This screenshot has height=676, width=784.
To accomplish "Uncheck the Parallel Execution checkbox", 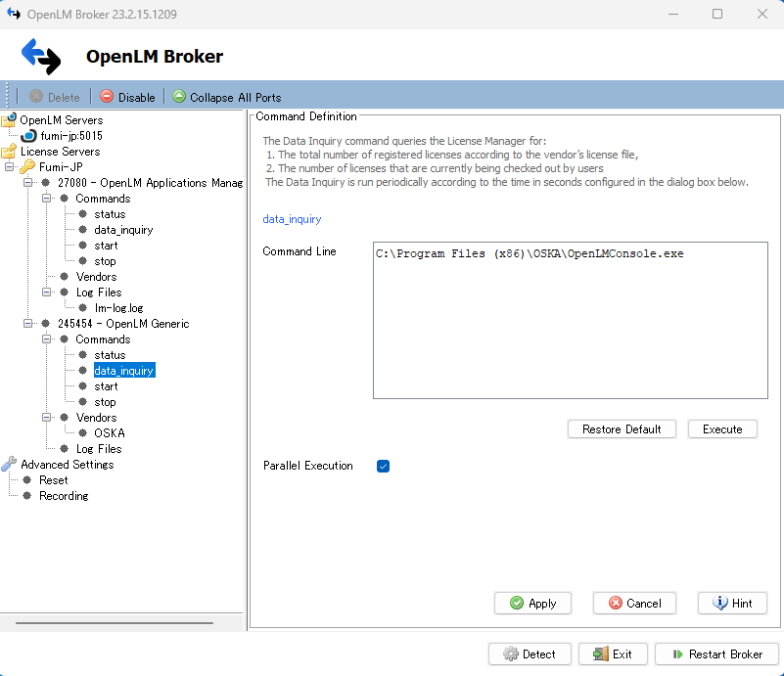I will pos(384,466).
